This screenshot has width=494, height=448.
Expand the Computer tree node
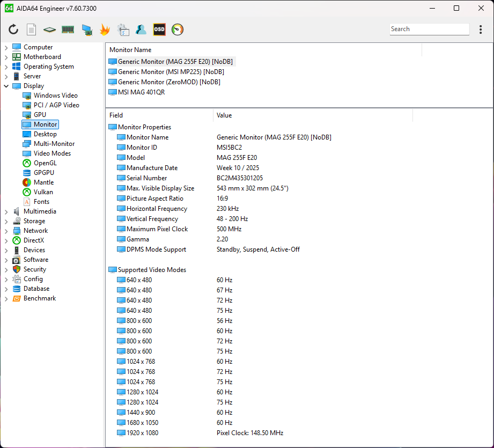pyautogui.click(x=6, y=48)
